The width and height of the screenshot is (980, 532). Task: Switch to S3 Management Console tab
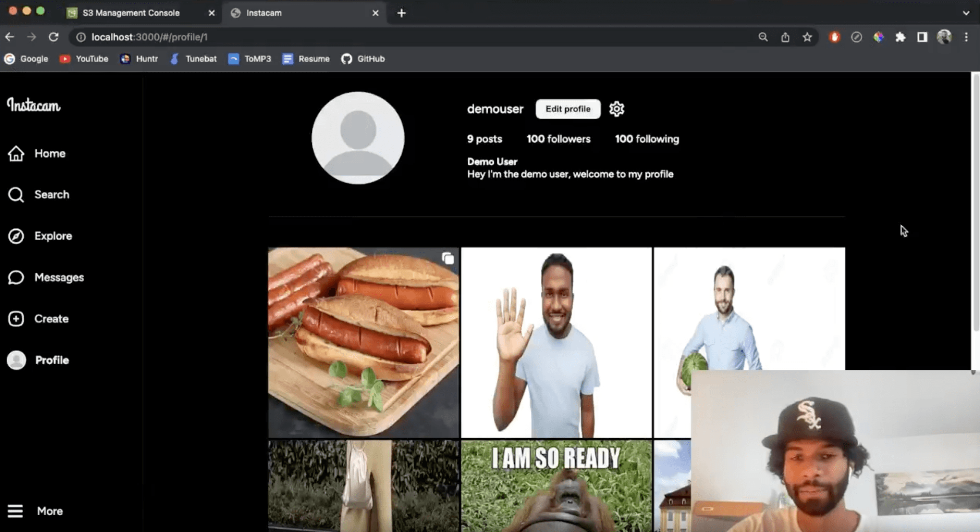141,13
